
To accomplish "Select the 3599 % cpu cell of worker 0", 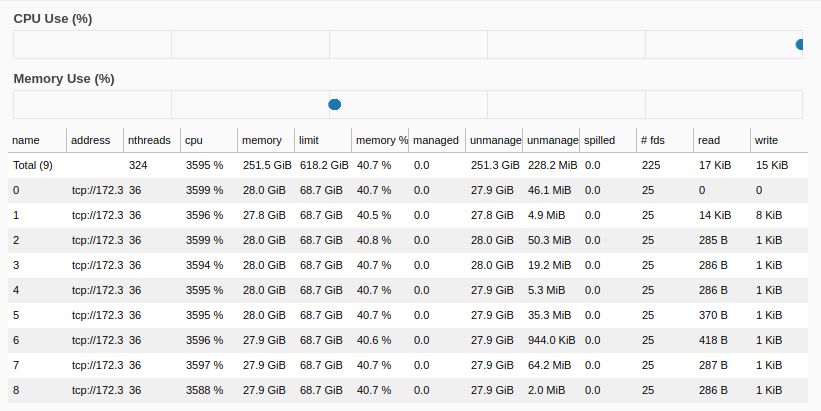I will 204,190.
